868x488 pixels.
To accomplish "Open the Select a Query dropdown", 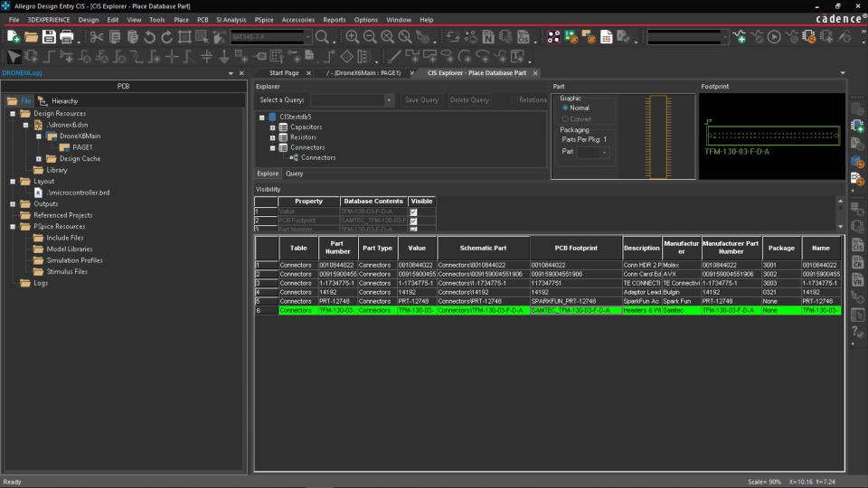I will click(x=389, y=100).
